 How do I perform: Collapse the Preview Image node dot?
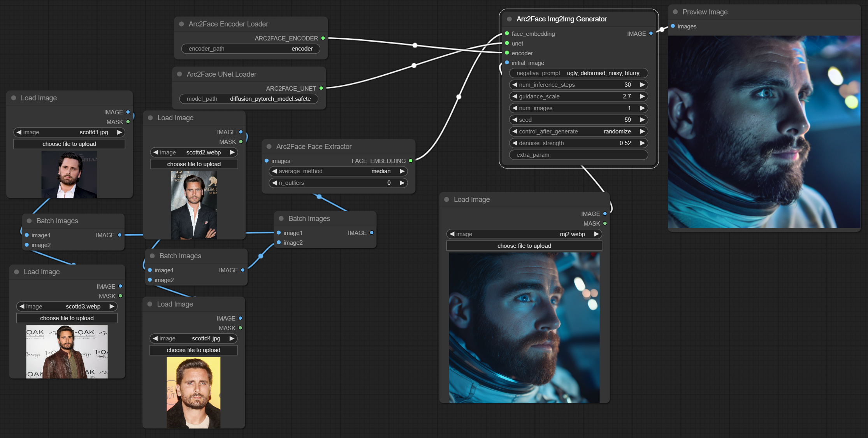[675, 12]
